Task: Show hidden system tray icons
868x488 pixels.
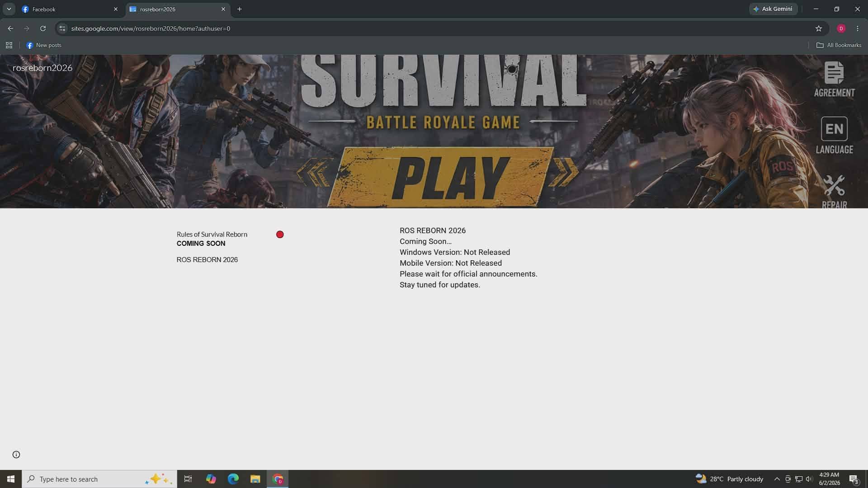Action: tap(777, 479)
